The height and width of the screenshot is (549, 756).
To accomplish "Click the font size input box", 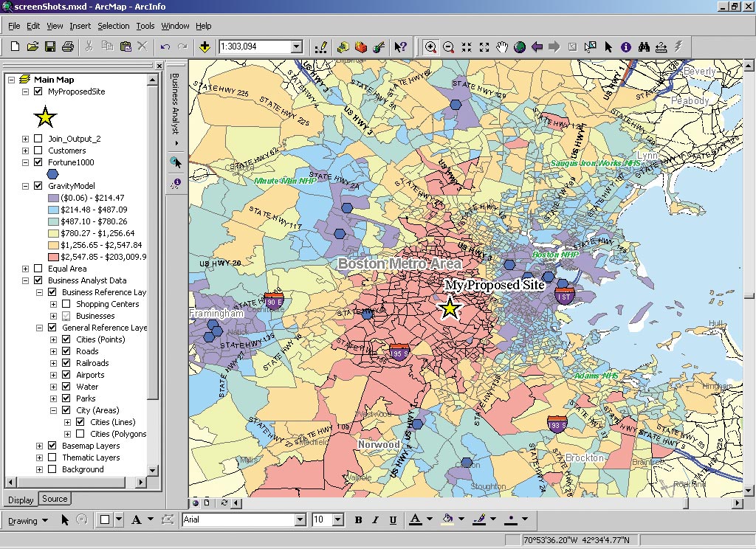I will click(322, 519).
